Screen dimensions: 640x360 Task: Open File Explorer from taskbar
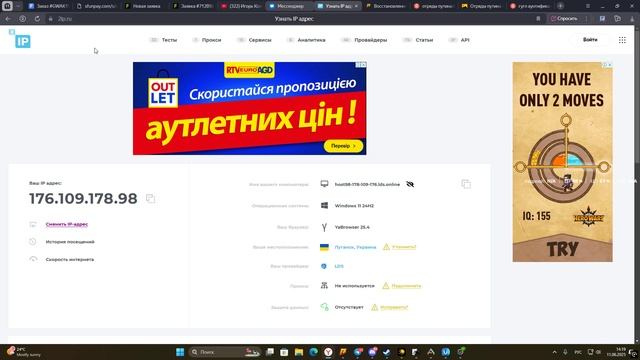coord(299,352)
